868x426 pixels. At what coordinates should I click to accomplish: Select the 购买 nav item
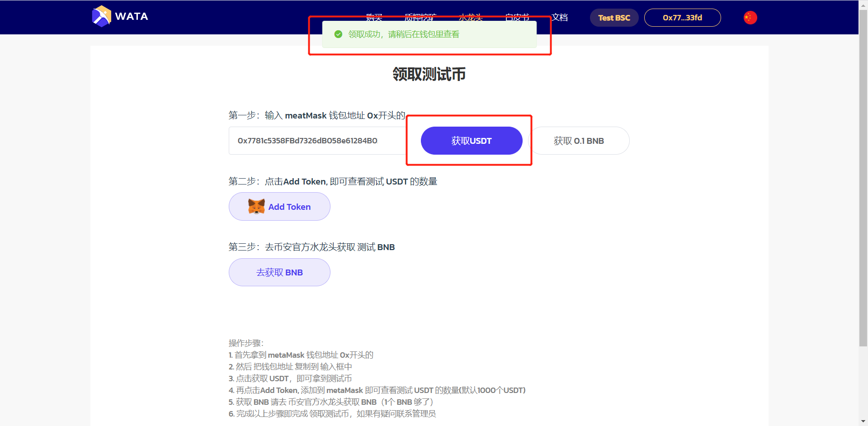373,18
